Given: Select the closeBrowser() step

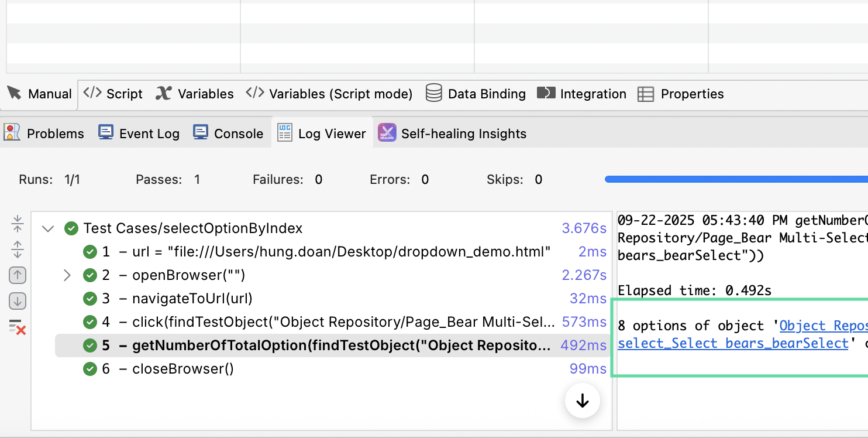Looking at the screenshot, I should (x=182, y=369).
